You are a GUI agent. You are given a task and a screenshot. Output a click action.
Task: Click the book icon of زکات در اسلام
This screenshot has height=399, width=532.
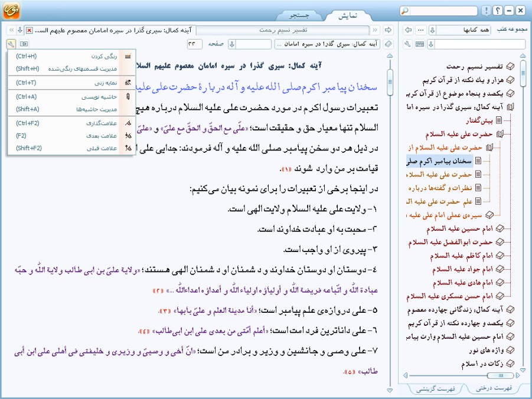coord(510,364)
